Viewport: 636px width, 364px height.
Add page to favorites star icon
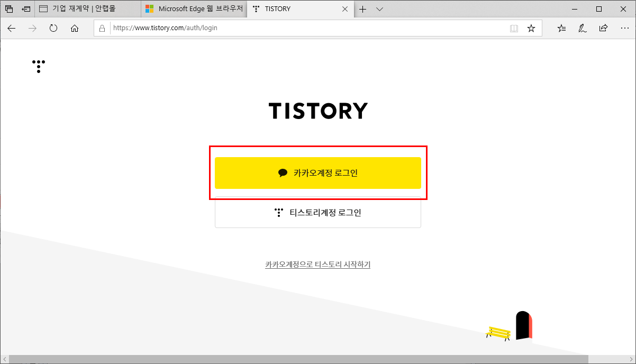click(531, 28)
